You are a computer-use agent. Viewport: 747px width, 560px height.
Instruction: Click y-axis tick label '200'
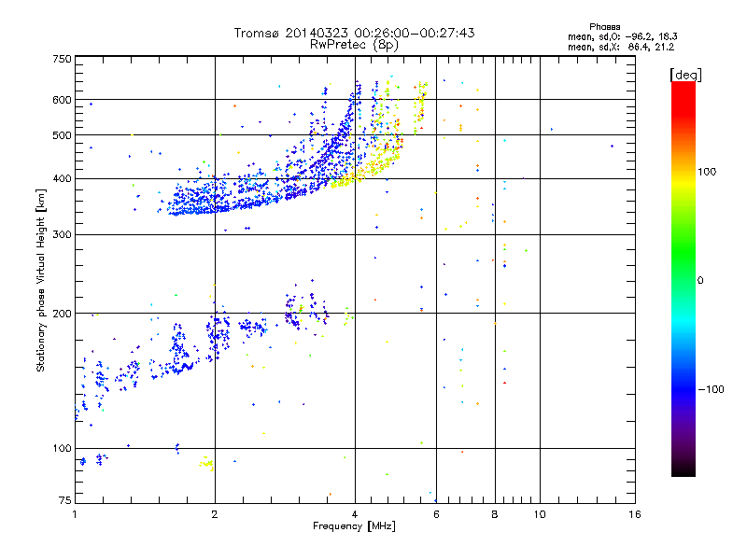tap(62, 314)
